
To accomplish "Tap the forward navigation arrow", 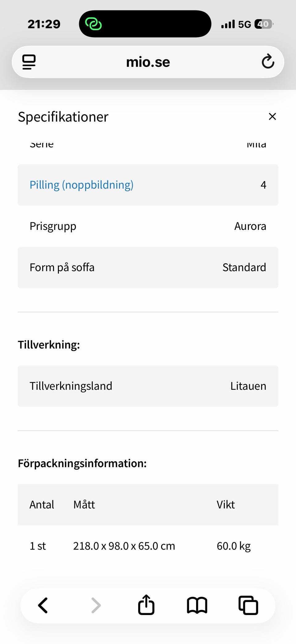I will (96, 605).
